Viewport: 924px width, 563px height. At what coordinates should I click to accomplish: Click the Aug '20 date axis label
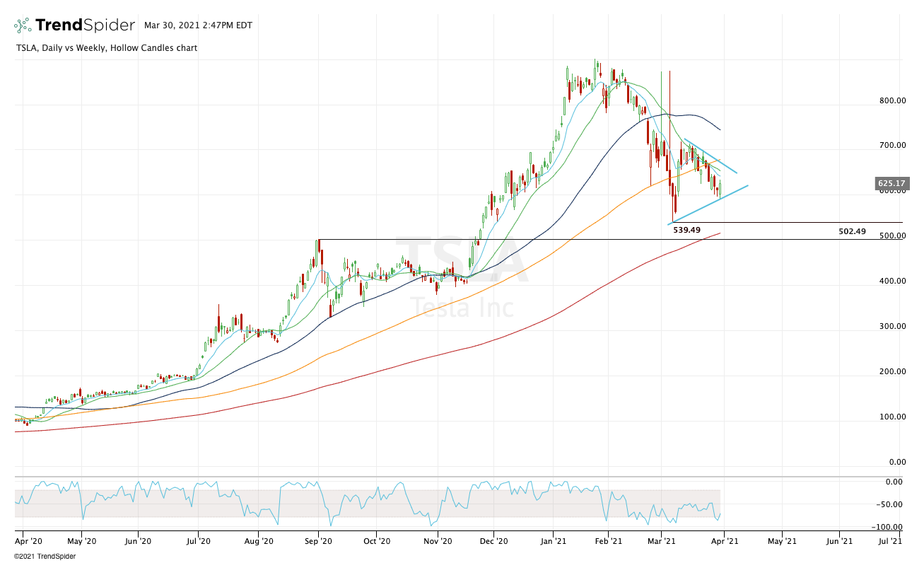259,542
